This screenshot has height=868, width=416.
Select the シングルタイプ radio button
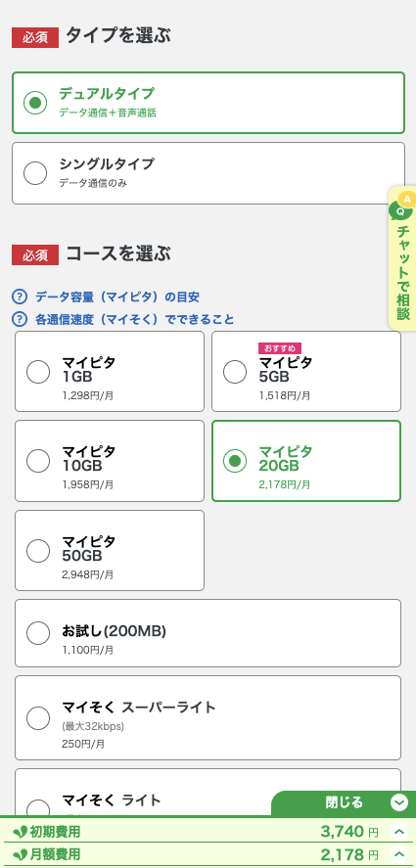(x=35, y=173)
